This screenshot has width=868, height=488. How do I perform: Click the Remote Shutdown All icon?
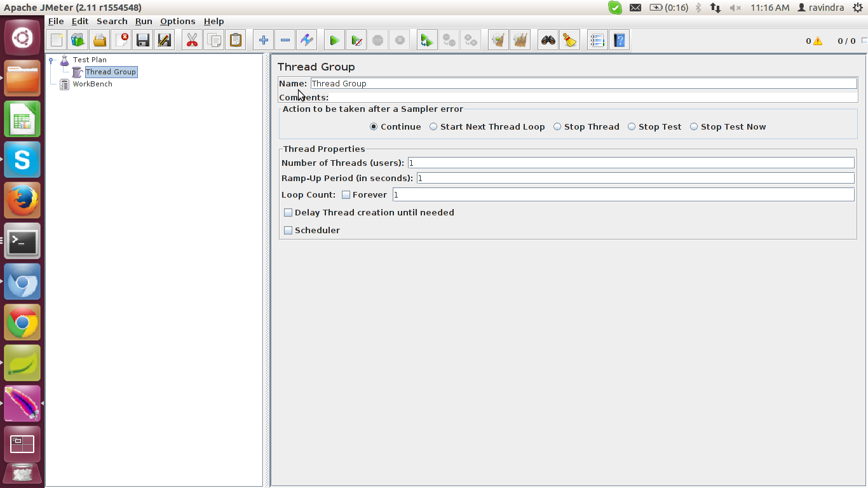coord(471,41)
